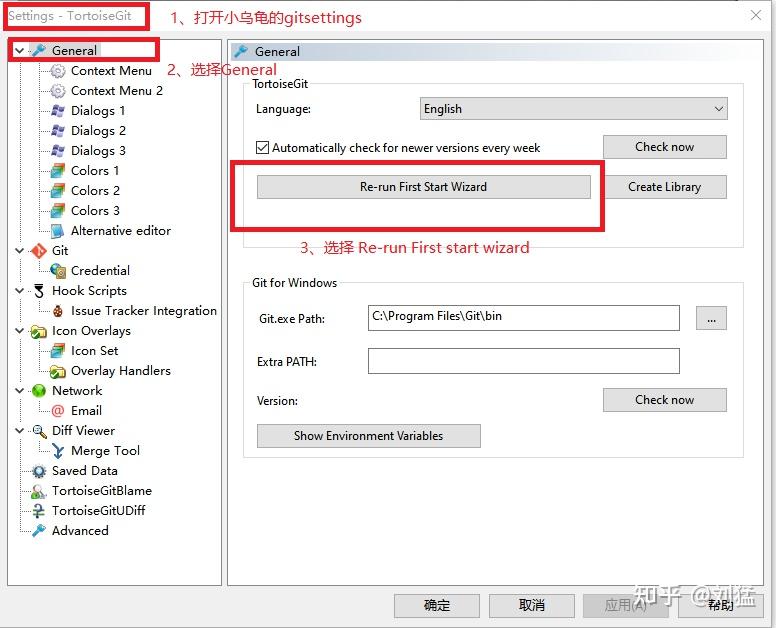The image size is (776, 628).
Task: Collapse the General tree node
Action: coord(19,50)
